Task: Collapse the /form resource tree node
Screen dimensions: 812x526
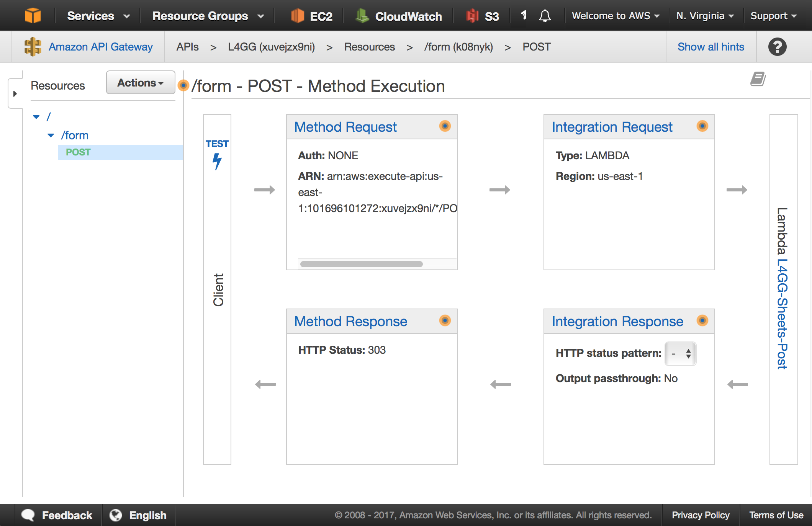Action: [51, 135]
